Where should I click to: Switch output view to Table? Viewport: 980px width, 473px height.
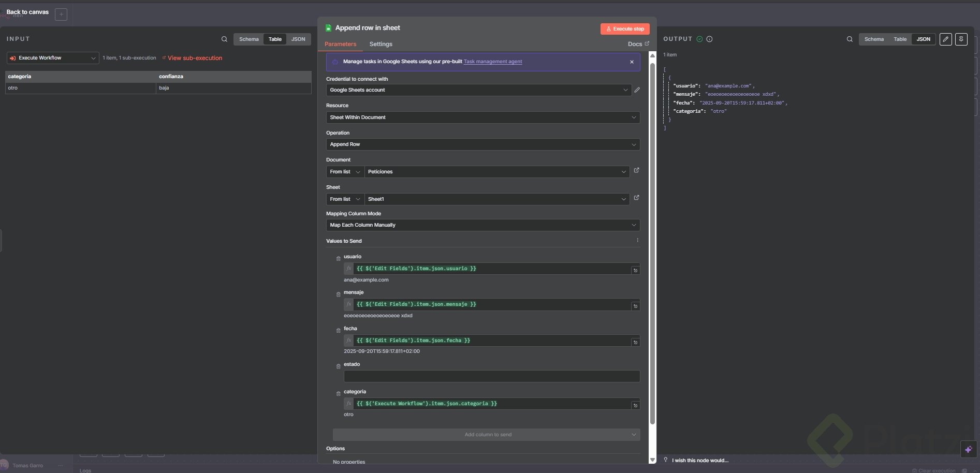900,39
